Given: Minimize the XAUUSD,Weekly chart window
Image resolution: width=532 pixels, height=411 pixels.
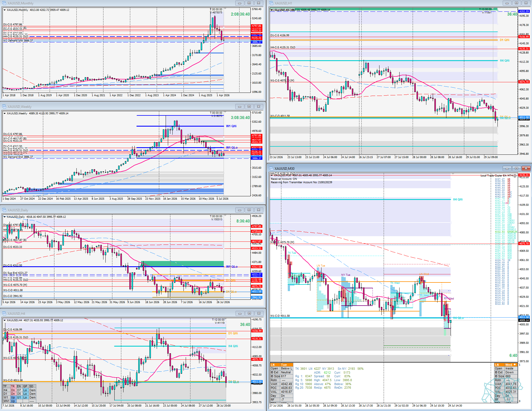Looking at the screenshot, I should [240, 107].
